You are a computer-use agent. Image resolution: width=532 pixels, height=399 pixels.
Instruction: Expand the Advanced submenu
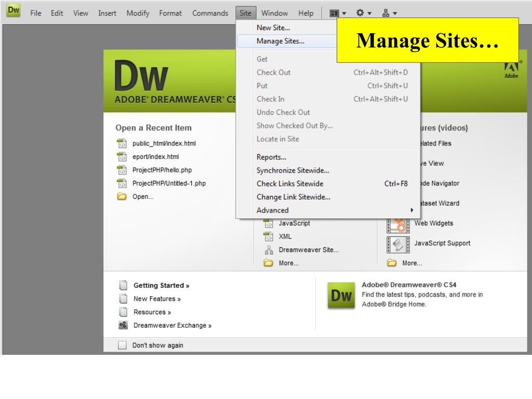pyautogui.click(x=328, y=210)
